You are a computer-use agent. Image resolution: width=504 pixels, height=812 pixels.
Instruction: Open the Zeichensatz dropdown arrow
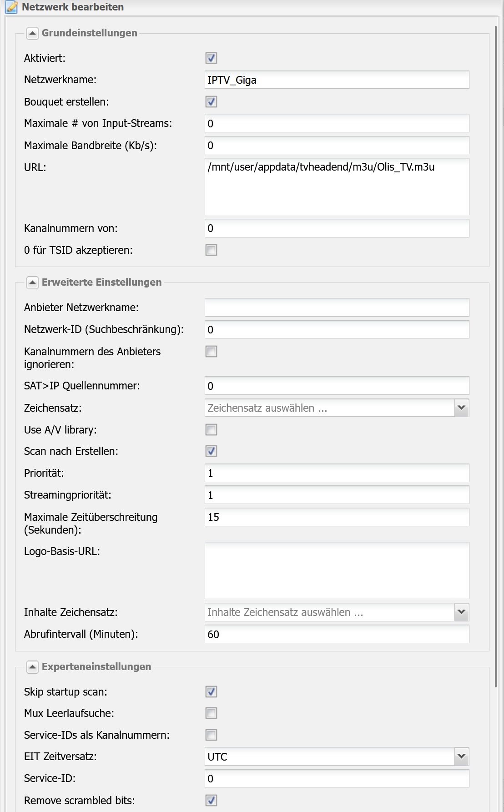(x=462, y=408)
